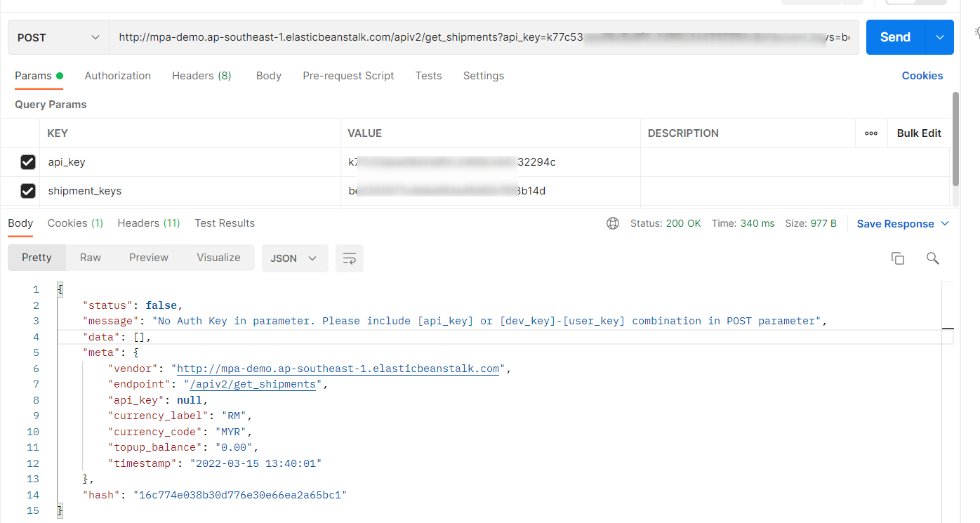Open the Authorization tab

(117, 76)
